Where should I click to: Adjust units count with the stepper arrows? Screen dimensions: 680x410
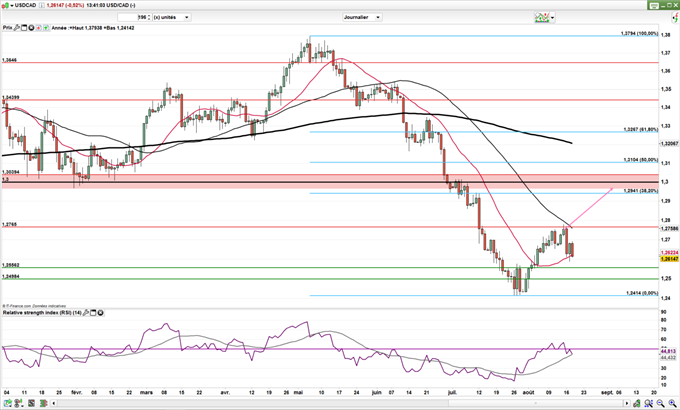pyautogui.click(x=149, y=17)
